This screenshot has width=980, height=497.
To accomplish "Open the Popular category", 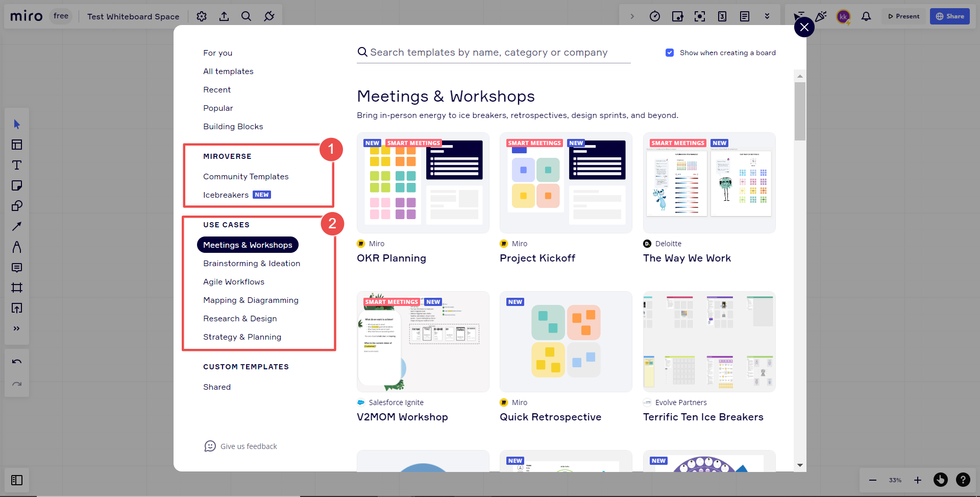I will click(218, 108).
